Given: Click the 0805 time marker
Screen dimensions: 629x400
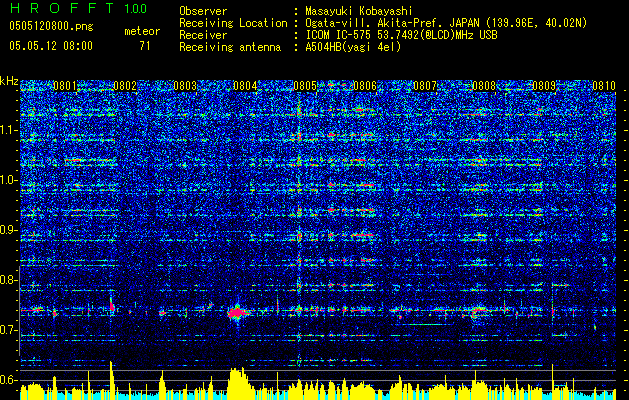Looking at the screenshot, I should point(305,86).
